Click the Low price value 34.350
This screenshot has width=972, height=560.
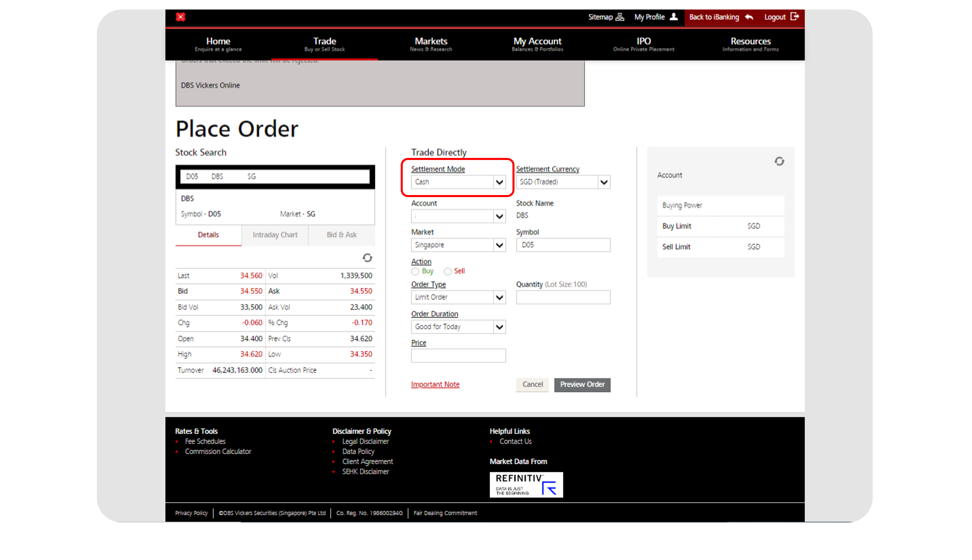361,354
